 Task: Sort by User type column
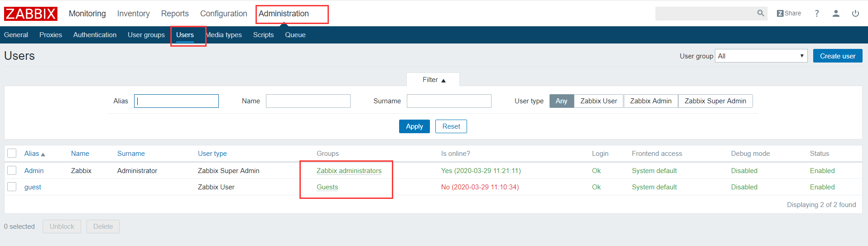(x=212, y=154)
